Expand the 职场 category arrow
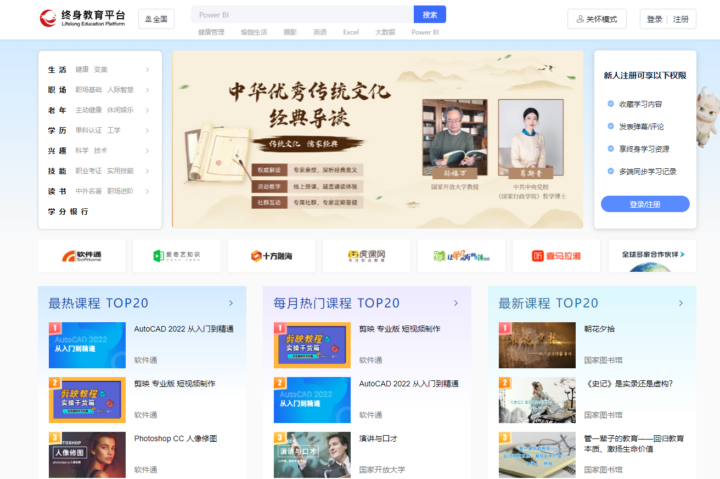720x479 pixels. 147,90
